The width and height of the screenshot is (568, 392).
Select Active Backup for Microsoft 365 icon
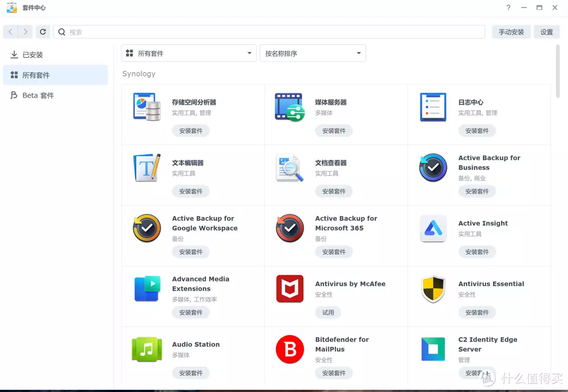click(x=290, y=228)
